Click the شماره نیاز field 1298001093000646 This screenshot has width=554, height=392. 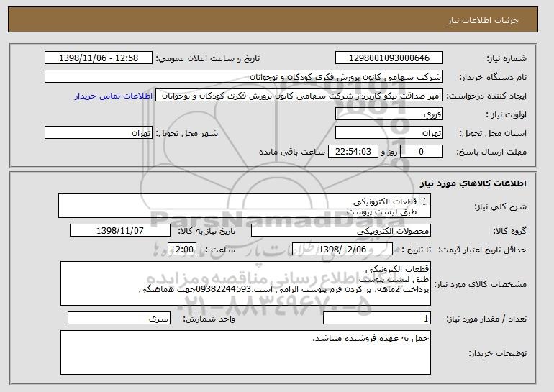pyautogui.click(x=389, y=58)
